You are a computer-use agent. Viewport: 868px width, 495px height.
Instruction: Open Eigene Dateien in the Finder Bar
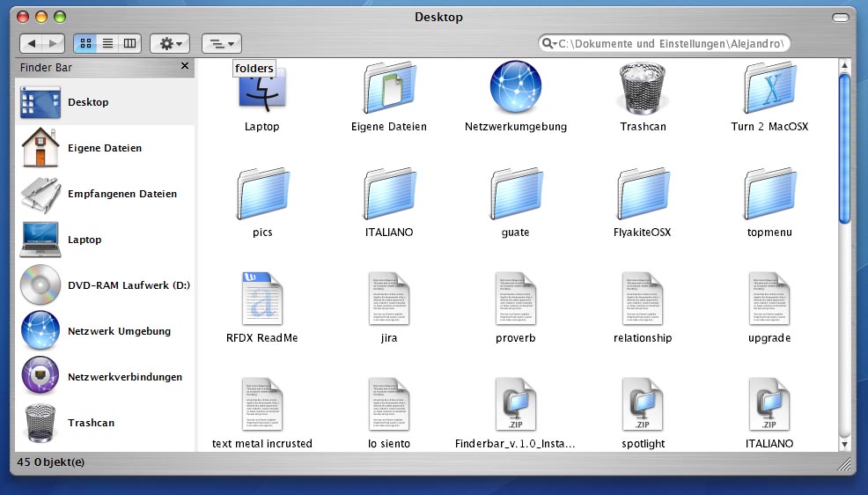point(105,148)
